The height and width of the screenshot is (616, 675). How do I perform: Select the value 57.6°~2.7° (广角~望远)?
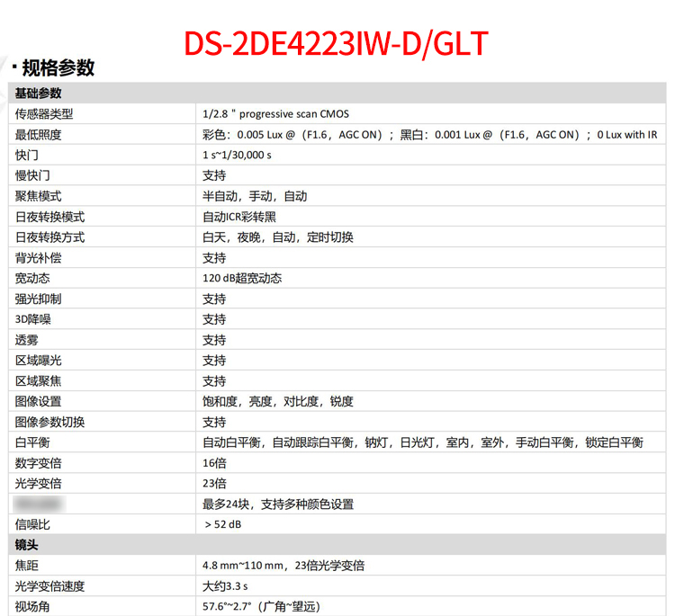click(261, 606)
